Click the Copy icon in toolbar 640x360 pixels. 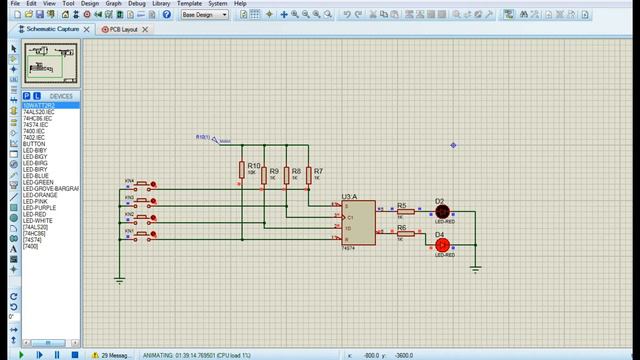pos(384,15)
